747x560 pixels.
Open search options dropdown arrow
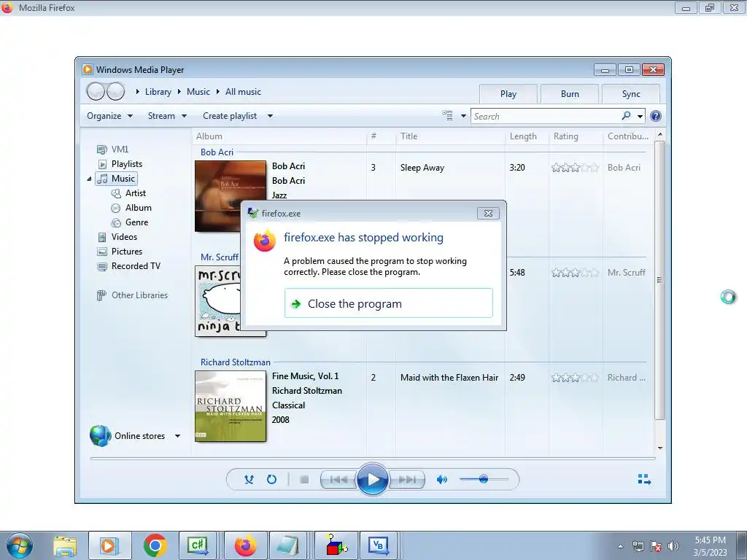coord(640,116)
